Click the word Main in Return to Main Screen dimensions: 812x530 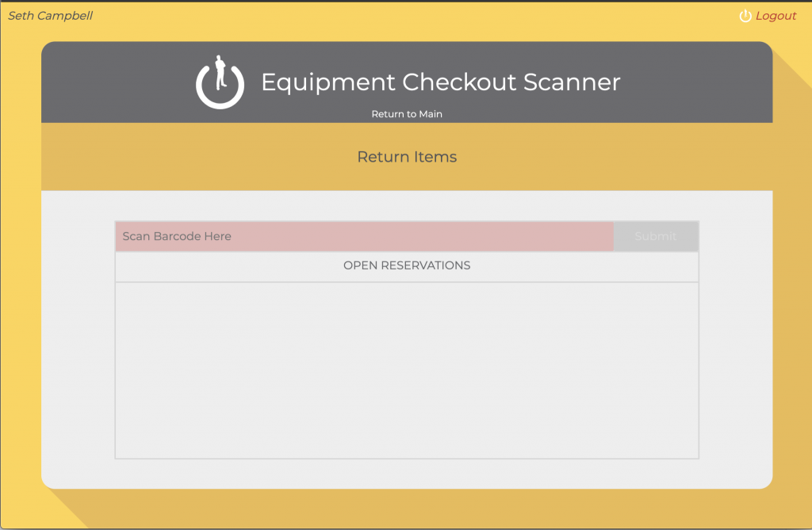click(430, 114)
